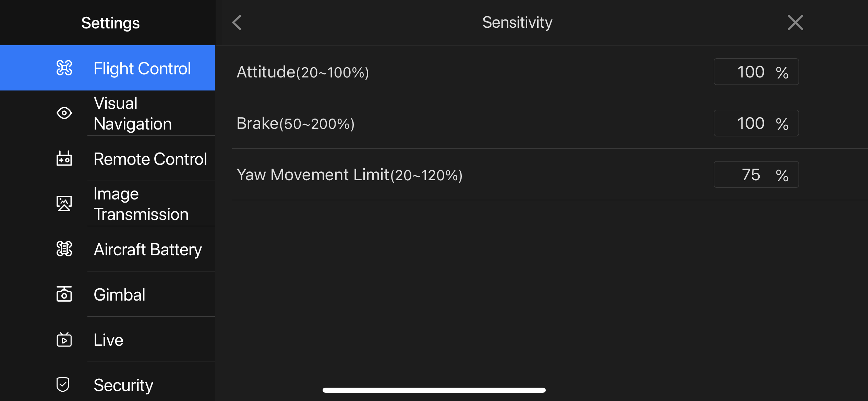Select the Flight Control menu item
868x401 pixels.
107,68
